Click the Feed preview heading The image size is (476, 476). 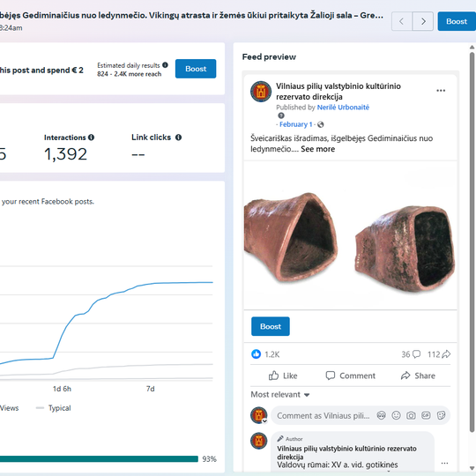pyautogui.click(x=269, y=57)
